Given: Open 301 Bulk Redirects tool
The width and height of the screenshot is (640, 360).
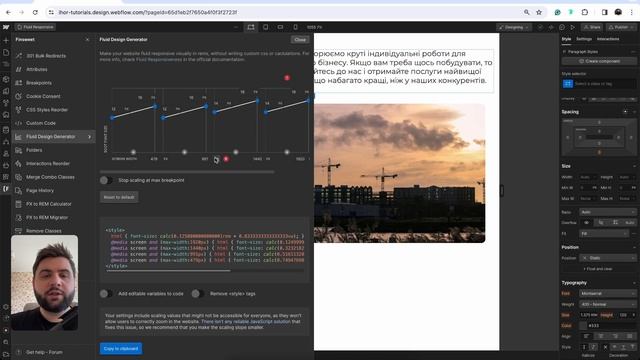Looking at the screenshot, I should 53,56.
